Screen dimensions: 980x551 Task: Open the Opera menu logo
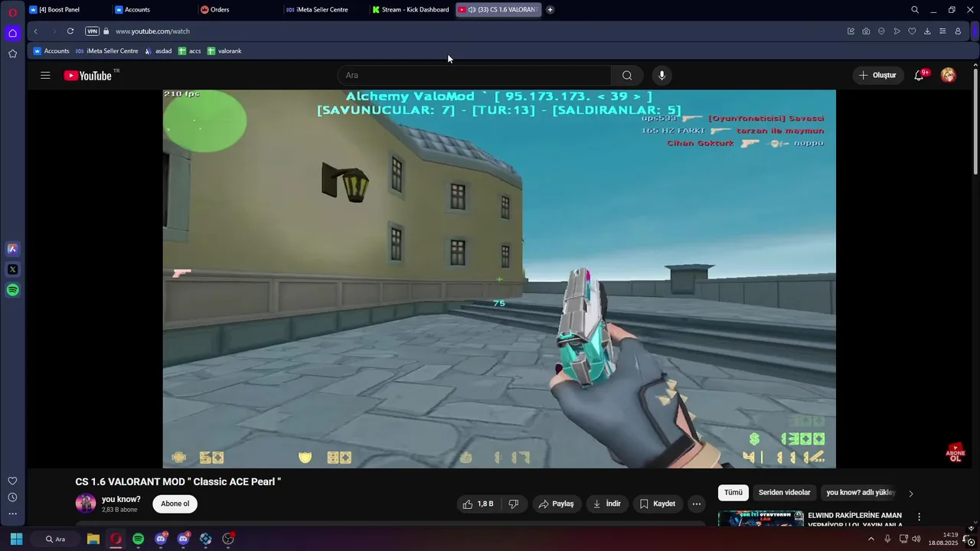12,12
